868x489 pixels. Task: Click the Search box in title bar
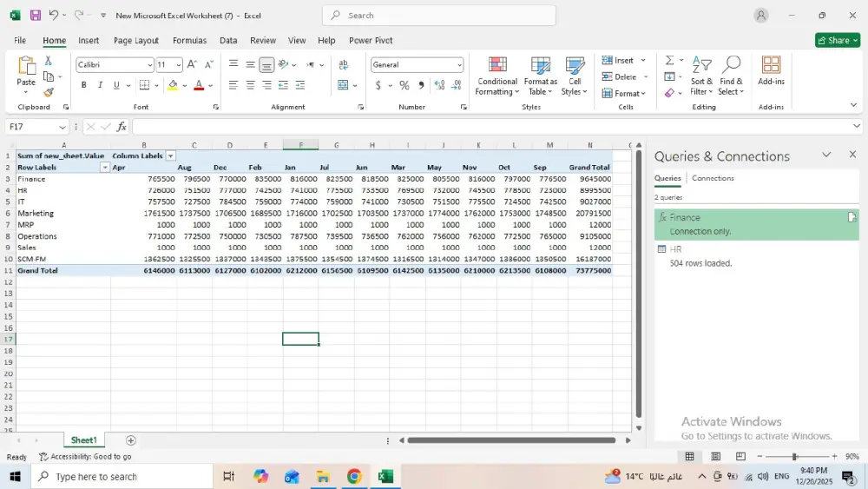pyautogui.click(x=439, y=16)
